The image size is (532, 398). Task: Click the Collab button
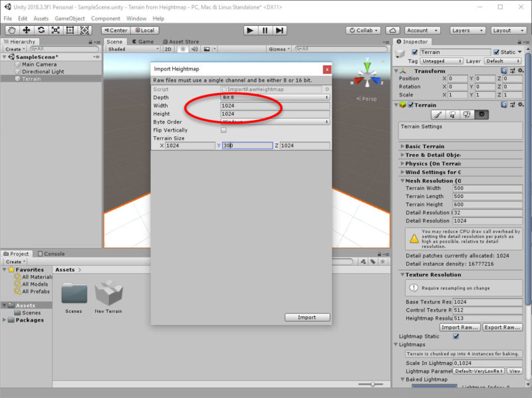[x=363, y=30]
